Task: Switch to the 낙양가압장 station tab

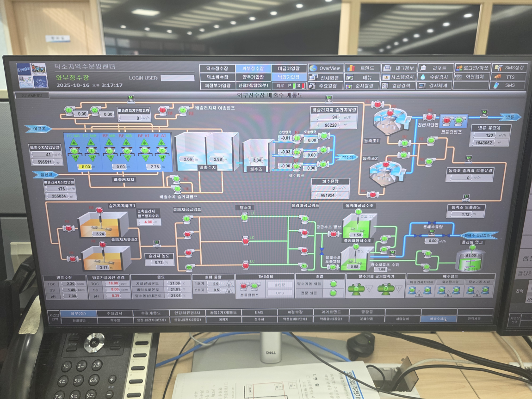Action: pyautogui.click(x=289, y=77)
